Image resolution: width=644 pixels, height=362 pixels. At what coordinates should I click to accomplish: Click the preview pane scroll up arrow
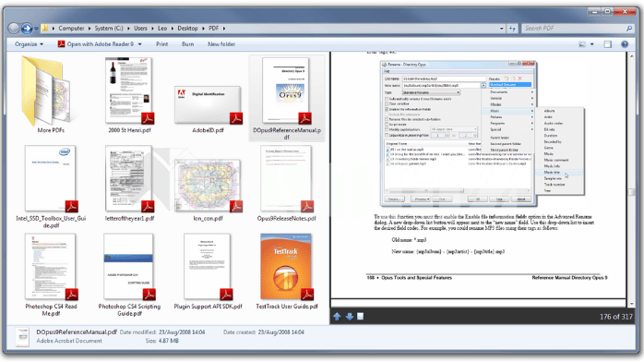tap(632, 55)
